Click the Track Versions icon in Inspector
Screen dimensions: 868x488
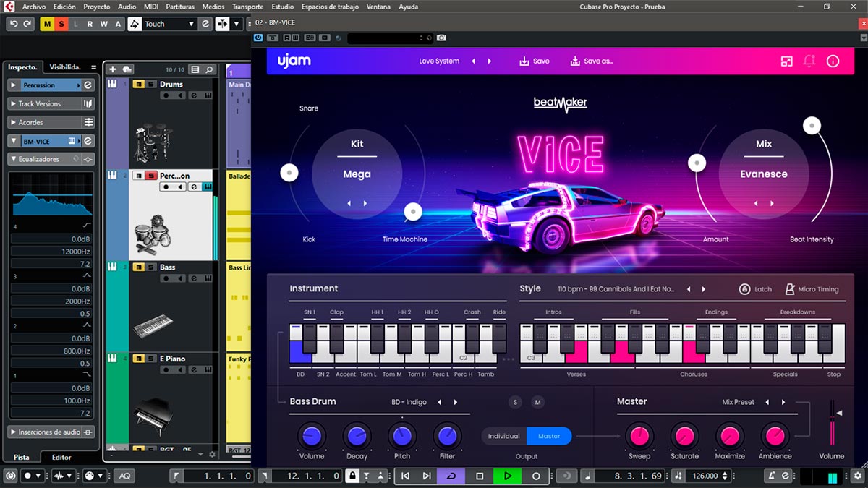click(88, 103)
